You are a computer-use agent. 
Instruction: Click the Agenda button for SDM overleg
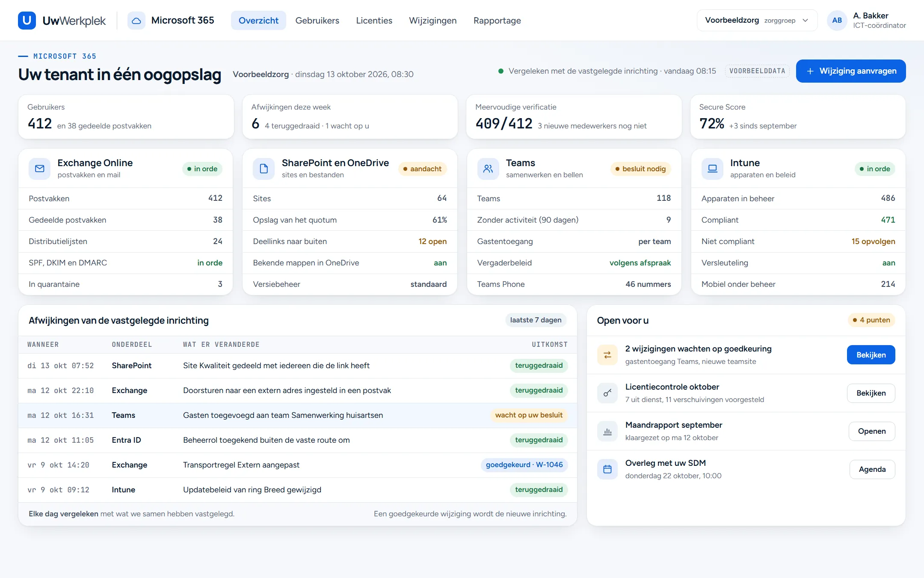tap(872, 469)
